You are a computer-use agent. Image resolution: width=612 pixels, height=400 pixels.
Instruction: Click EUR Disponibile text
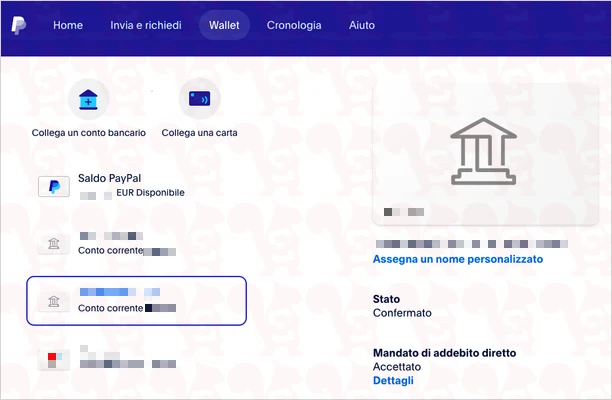pyautogui.click(x=150, y=192)
